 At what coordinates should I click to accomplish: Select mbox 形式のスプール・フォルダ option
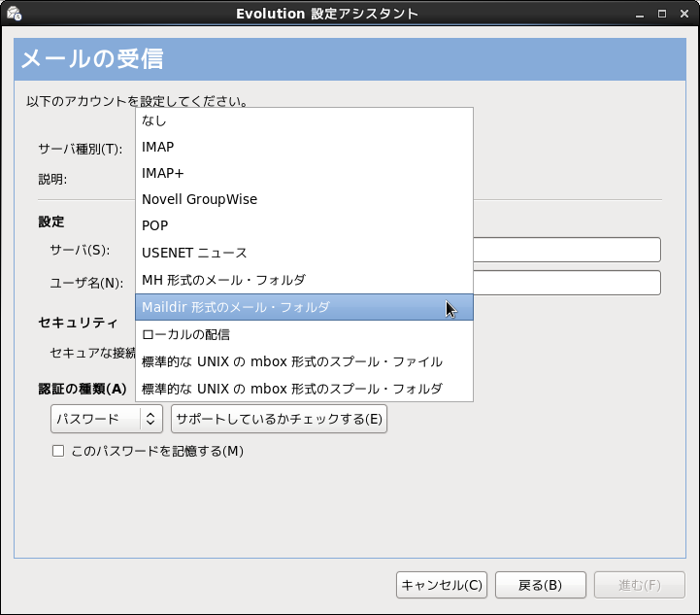[304, 389]
